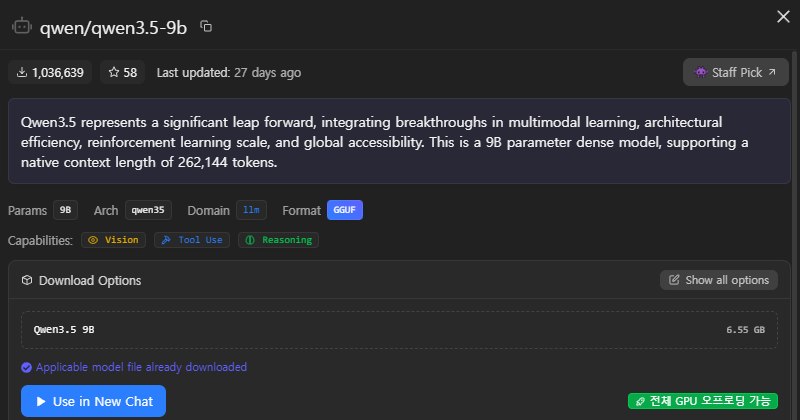
Task: Click the Download Options cube icon
Action: point(27,280)
